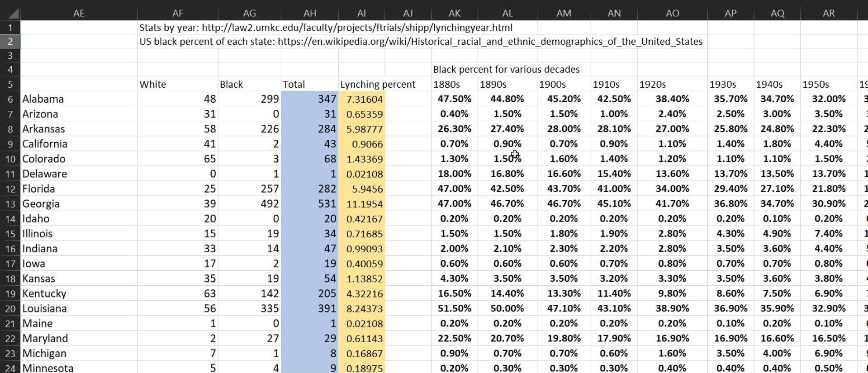The image size is (868, 373).
Task: Select column header AI
Action: click(x=361, y=13)
